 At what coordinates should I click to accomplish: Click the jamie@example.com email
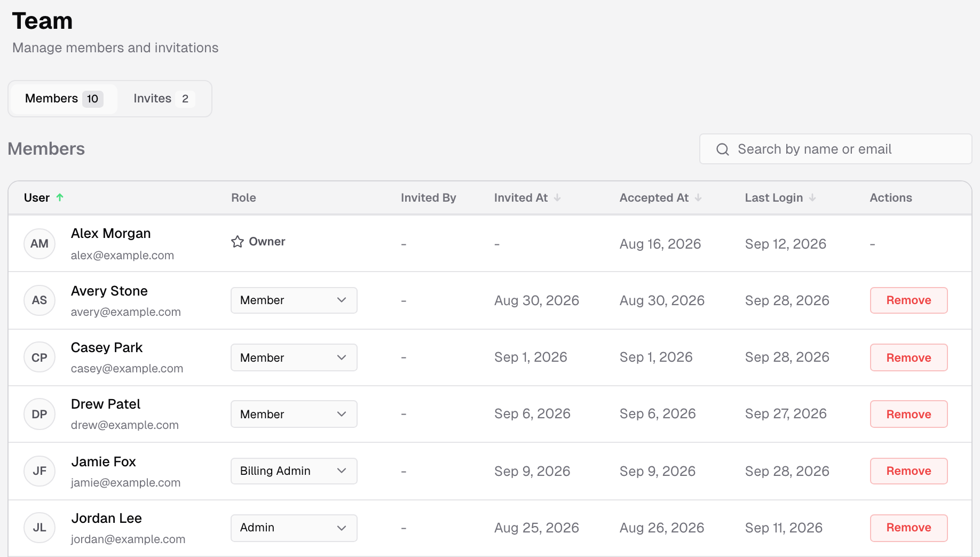pyautogui.click(x=125, y=483)
